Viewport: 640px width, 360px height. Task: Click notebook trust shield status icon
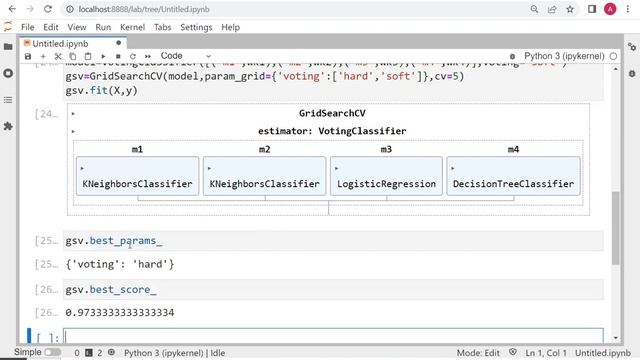(513, 352)
